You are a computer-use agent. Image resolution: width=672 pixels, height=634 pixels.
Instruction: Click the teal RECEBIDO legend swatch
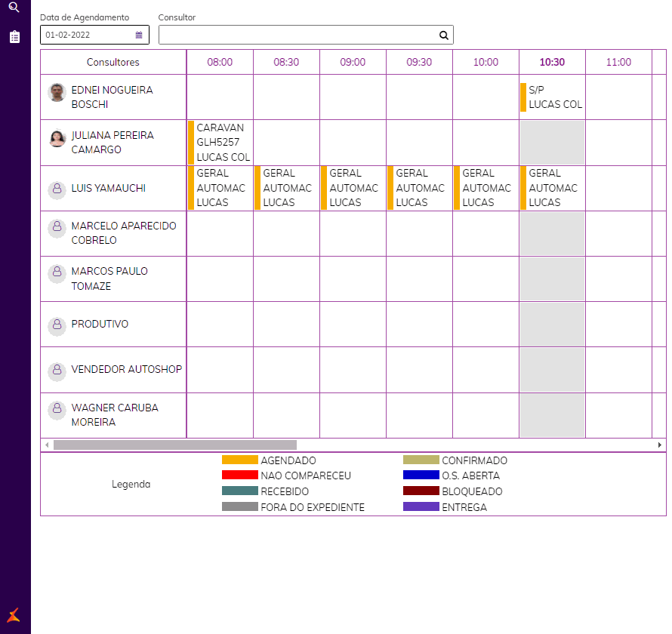point(240,491)
